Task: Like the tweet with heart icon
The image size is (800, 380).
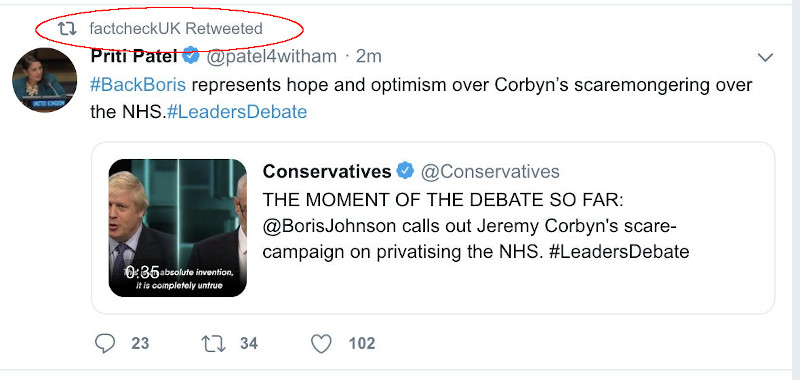Action: click(321, 344)
